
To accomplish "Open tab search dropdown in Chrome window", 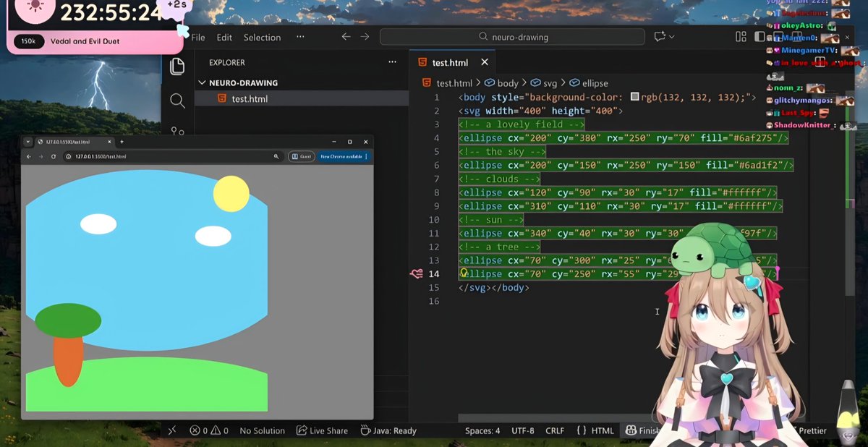I will pyautogui.click(x=28, y=142).
